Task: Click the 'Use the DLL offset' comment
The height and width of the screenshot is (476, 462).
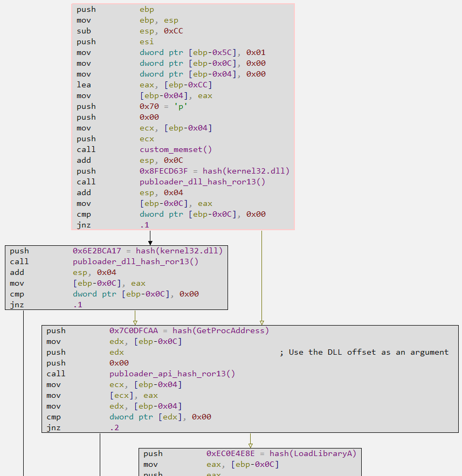Action: 364,352
